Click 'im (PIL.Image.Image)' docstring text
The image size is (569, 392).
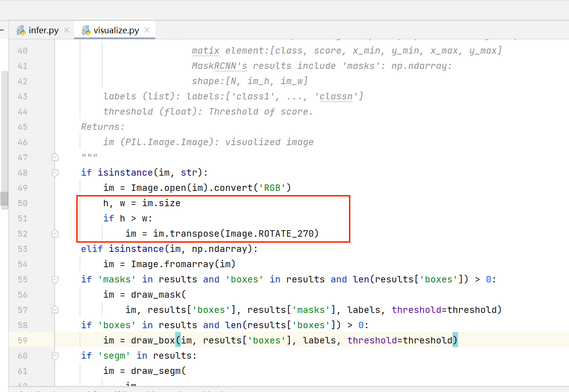(x=159, y=142)
